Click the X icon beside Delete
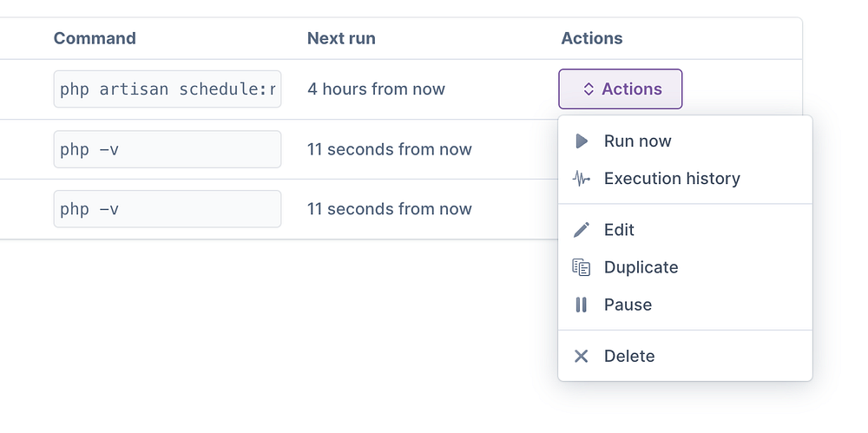 click(582, 356)
